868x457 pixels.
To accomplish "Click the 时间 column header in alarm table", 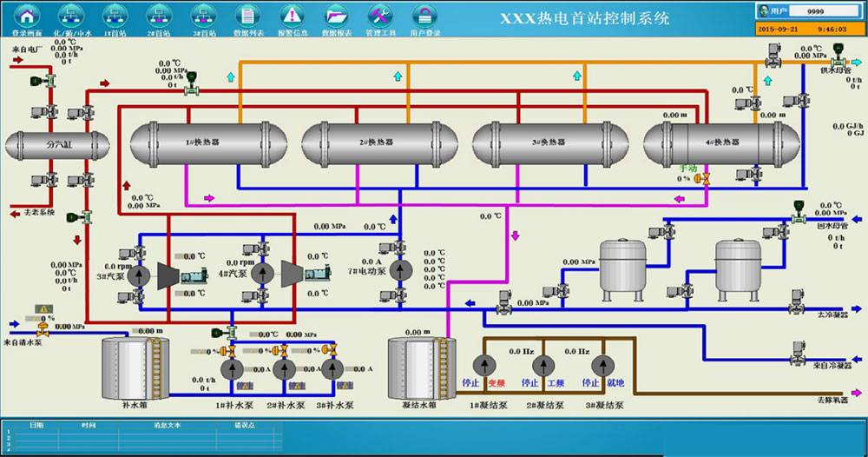I will [89, 426].
